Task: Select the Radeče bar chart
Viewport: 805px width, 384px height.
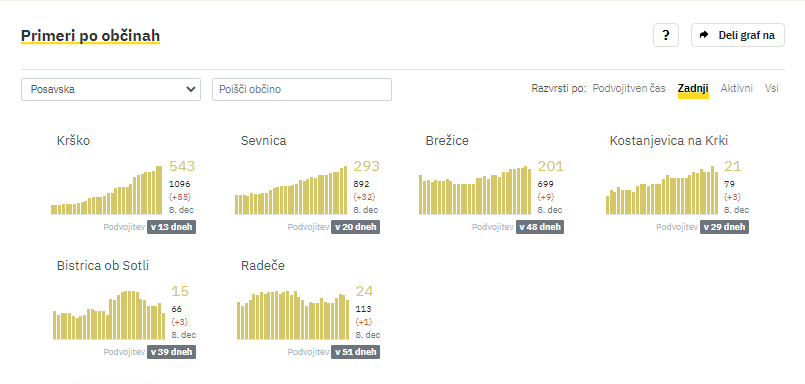Action: 293,315
